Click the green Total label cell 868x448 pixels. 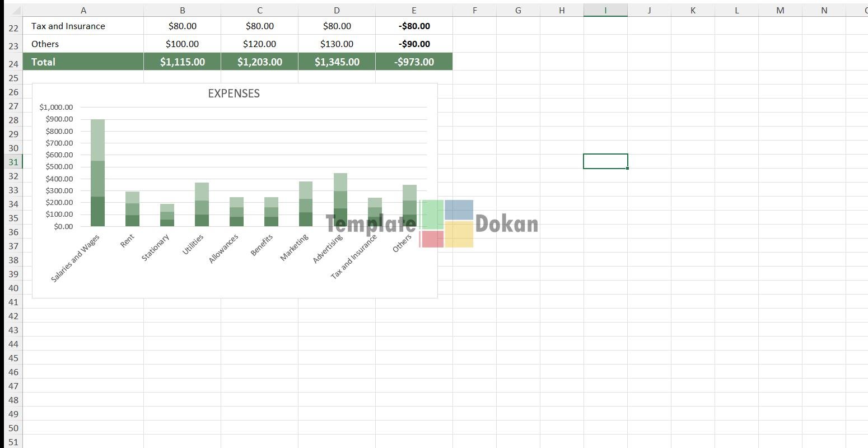tap(83, 62)
